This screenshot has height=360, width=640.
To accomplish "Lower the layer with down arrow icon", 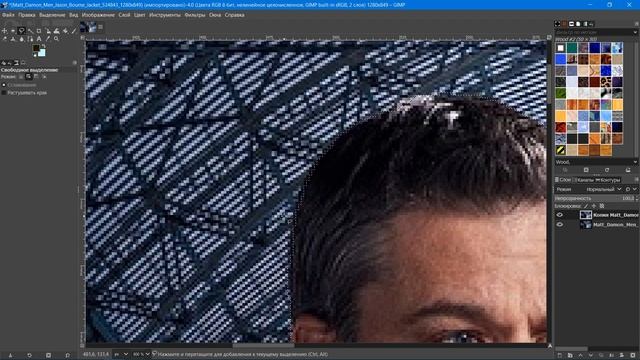I will pyautogui.click(x=591, y=356).
